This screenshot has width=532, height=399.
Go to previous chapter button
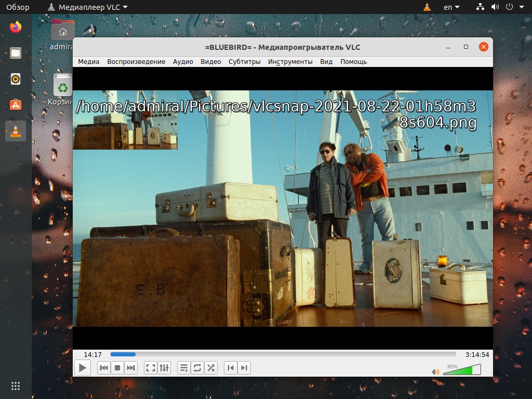coord(231,368)
